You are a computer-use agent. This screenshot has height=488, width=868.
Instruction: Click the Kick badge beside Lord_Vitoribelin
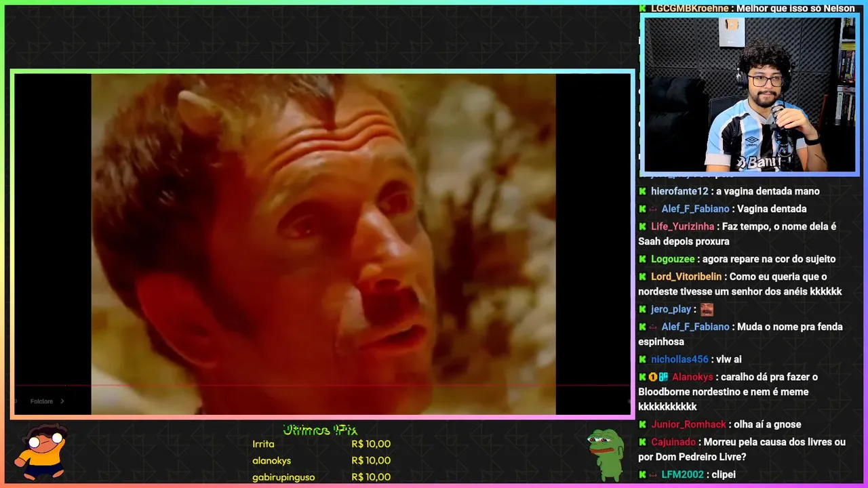[642, 277]
